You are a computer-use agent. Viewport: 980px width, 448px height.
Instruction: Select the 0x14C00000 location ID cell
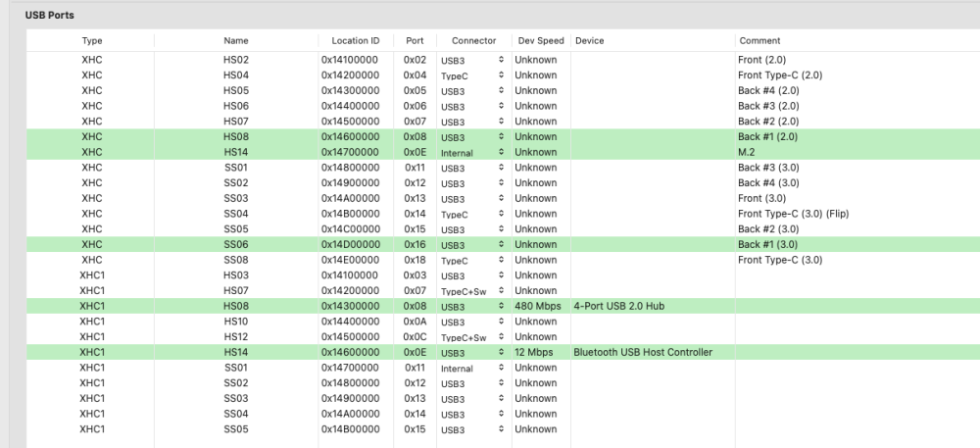point(350,229)
